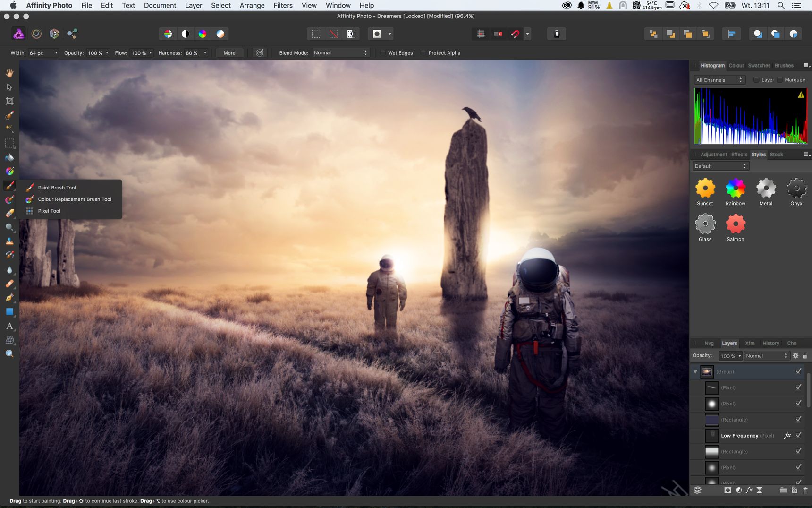
Task: Open the Filters menu
Action: pos(283,5)
